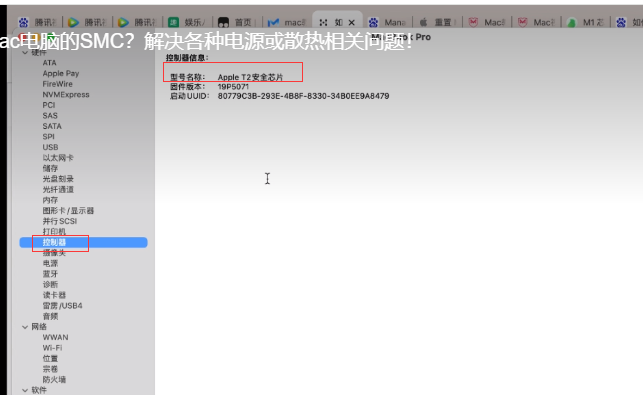Viewport: 643px width, 395px height.
Task: Close the active browser tab
Action: click(x=351, y=23)
